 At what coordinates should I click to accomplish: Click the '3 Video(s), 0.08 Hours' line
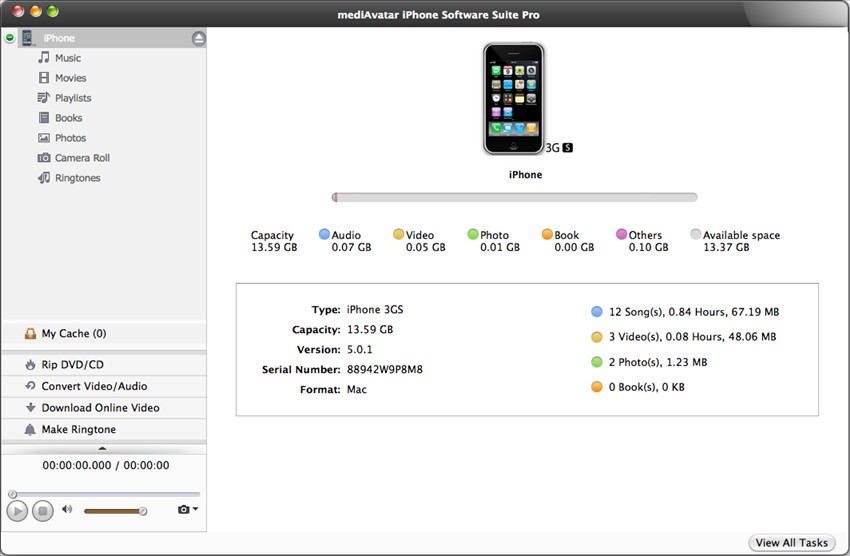[x=692, y=337]
